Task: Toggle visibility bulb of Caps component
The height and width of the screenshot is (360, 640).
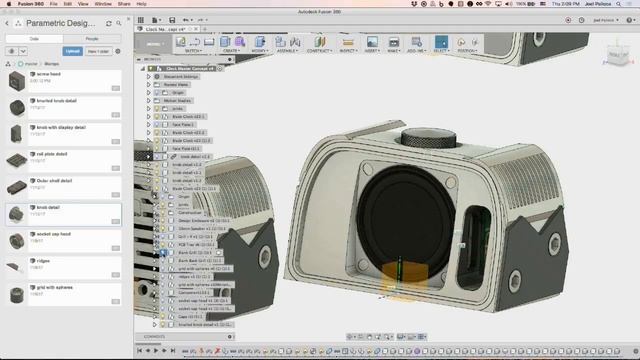Action: point(163,317)
